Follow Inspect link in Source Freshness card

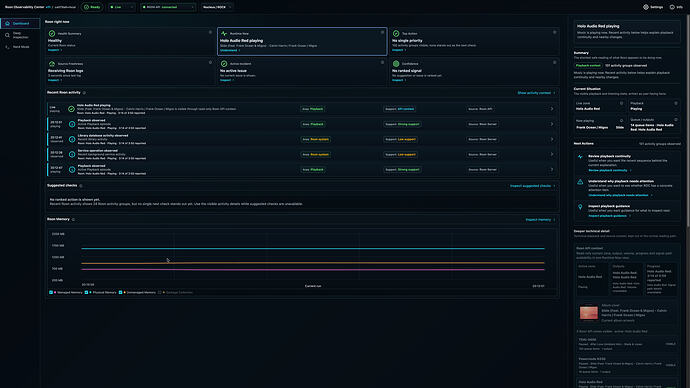coord(55,80)
